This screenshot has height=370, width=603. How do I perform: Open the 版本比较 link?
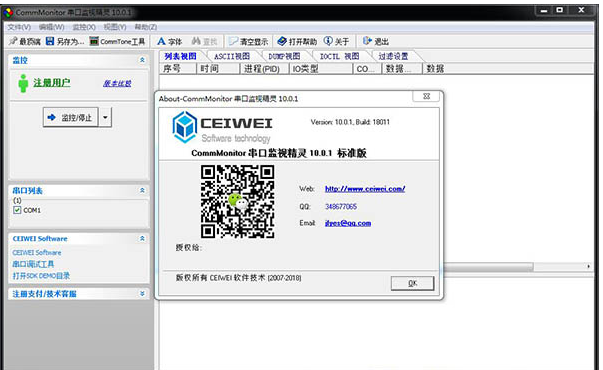[117, 83]
